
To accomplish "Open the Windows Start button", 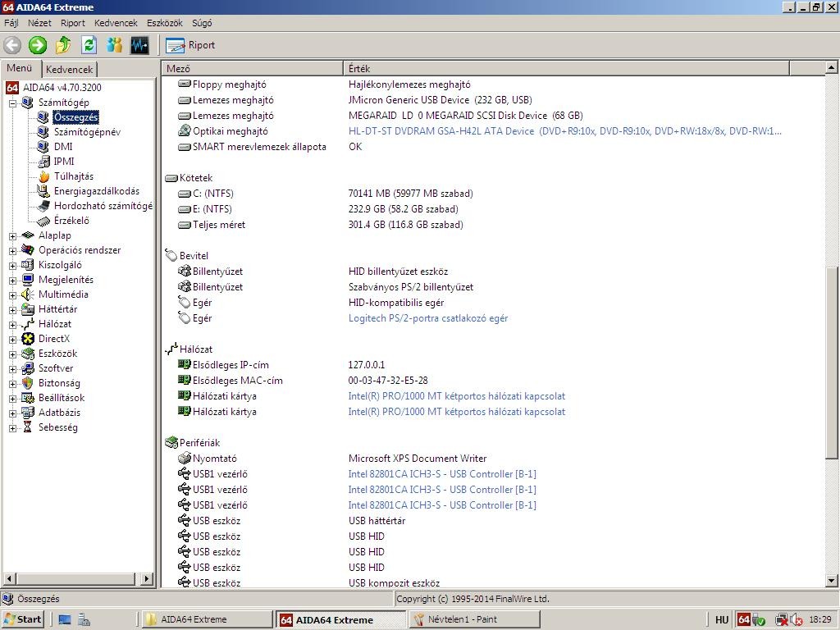I will click(x=23, y=619).
